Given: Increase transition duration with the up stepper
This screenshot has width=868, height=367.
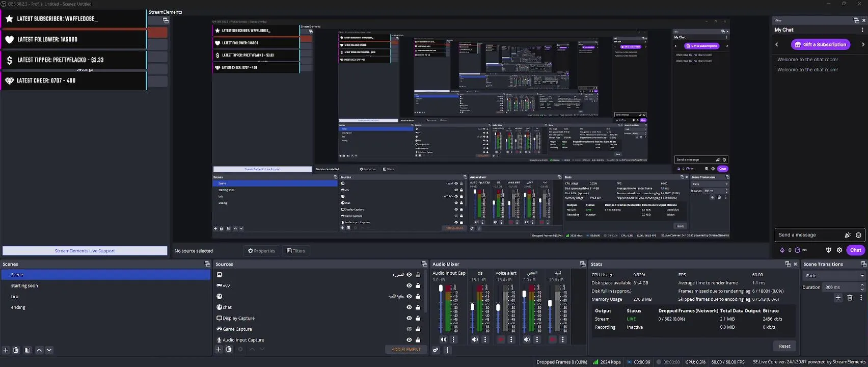Looking at the screenshot, I should coord(861,285).
